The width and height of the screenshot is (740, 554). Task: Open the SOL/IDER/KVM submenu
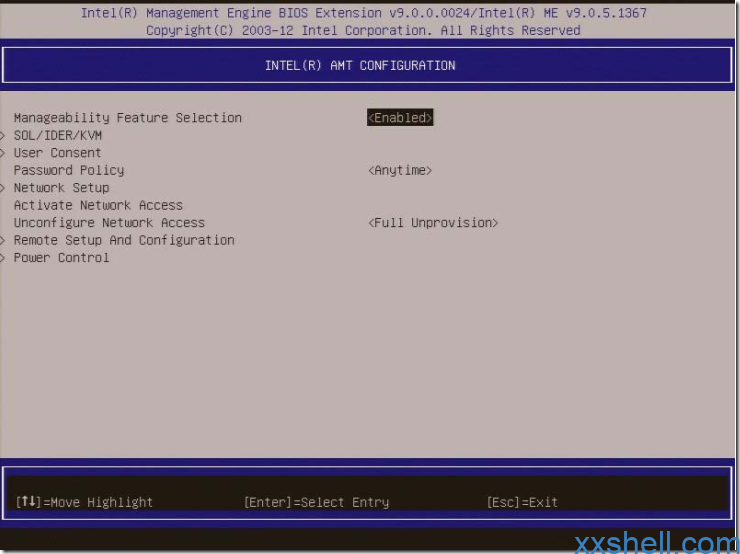(x=58, y=135)
